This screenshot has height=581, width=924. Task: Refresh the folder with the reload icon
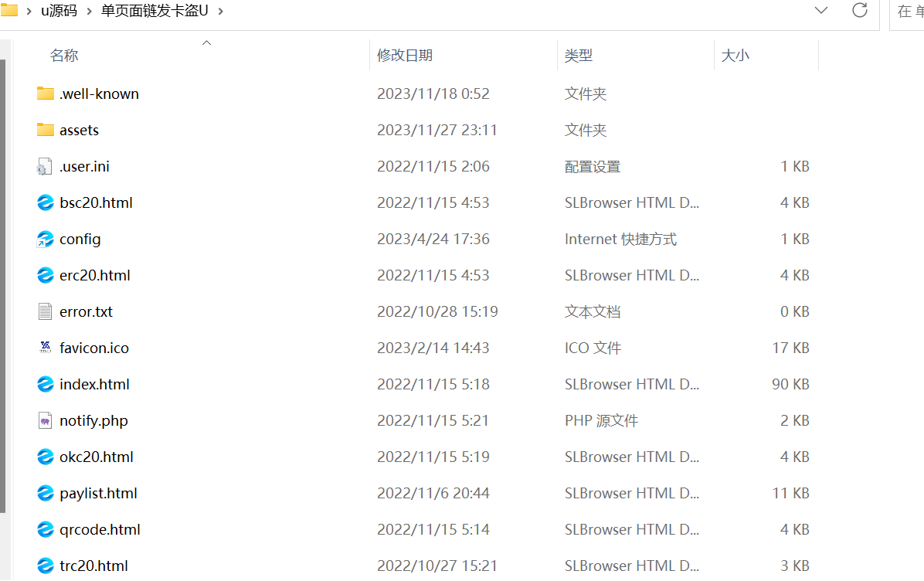[x=860, y=10]
